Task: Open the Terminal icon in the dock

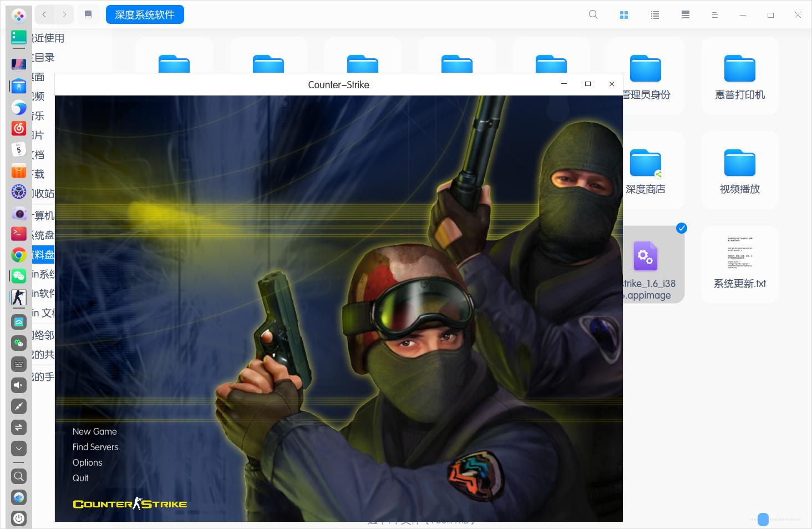Action: [x=19, y=234]
